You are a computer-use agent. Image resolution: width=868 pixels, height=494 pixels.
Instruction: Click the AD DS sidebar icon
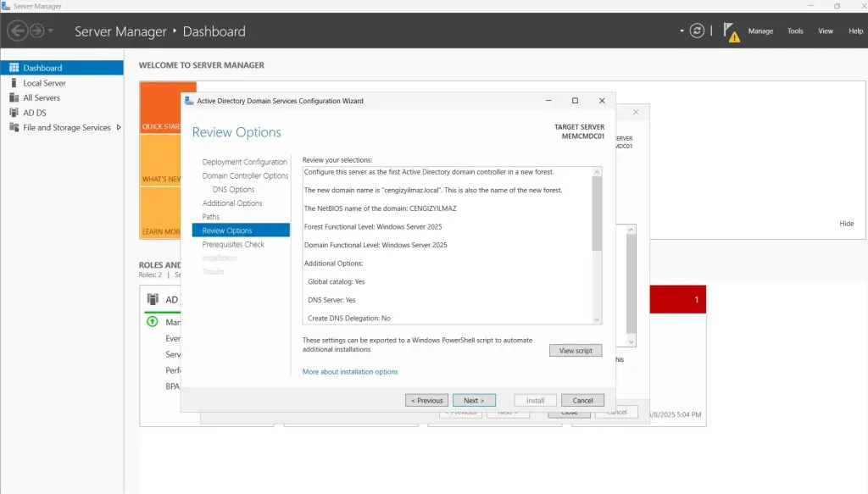pyautogui.click(x=14, y=113)
